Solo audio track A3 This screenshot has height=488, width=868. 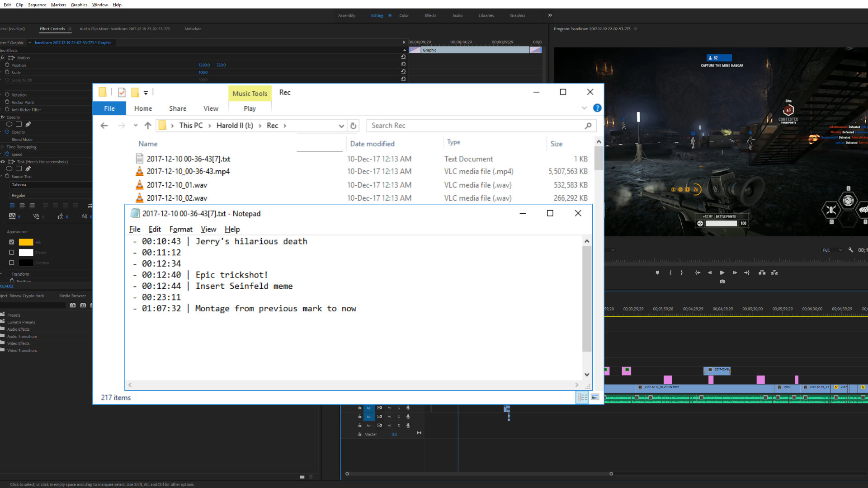click(399, 417)
